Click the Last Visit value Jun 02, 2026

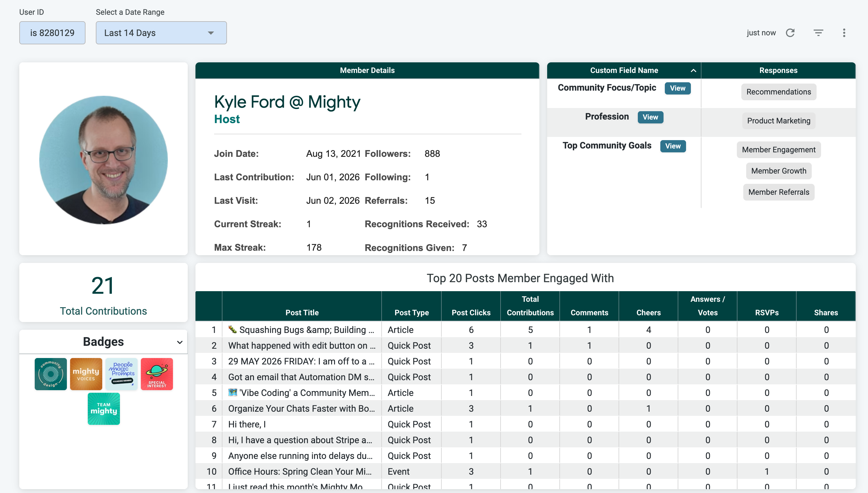click(x=332, y=201)
